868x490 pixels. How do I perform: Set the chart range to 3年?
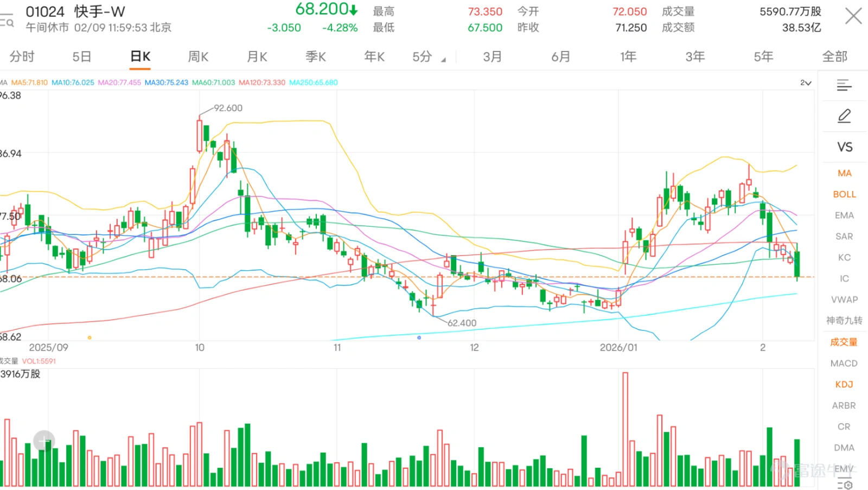pyautogui.click(x=695, y=56)
